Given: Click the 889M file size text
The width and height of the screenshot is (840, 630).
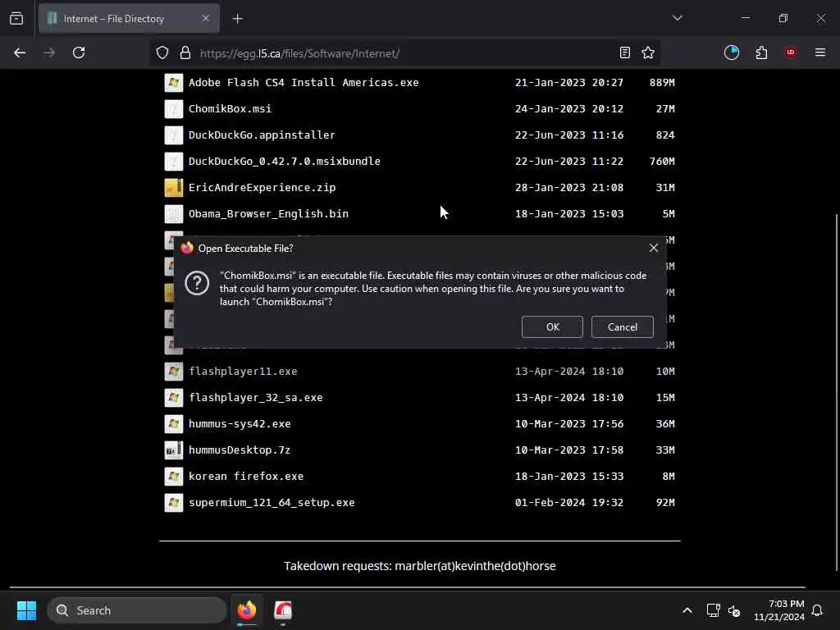Looking at the screenshot, I should coord(662,83).
